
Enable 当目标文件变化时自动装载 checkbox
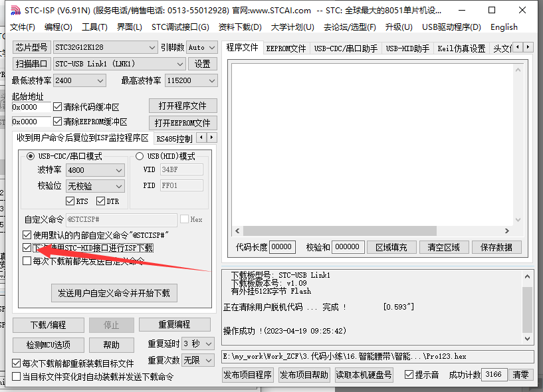point(16,377)
